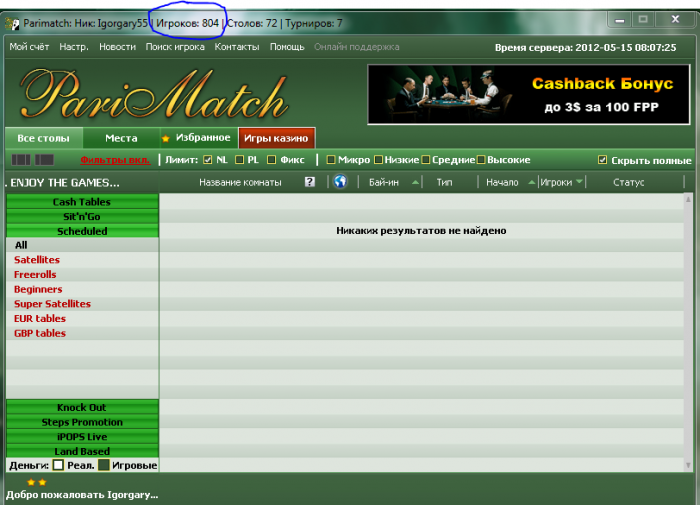Viewport: 700px width, 505px height.
Task: Sort by Начало column arrow
Action: [532, 182]
